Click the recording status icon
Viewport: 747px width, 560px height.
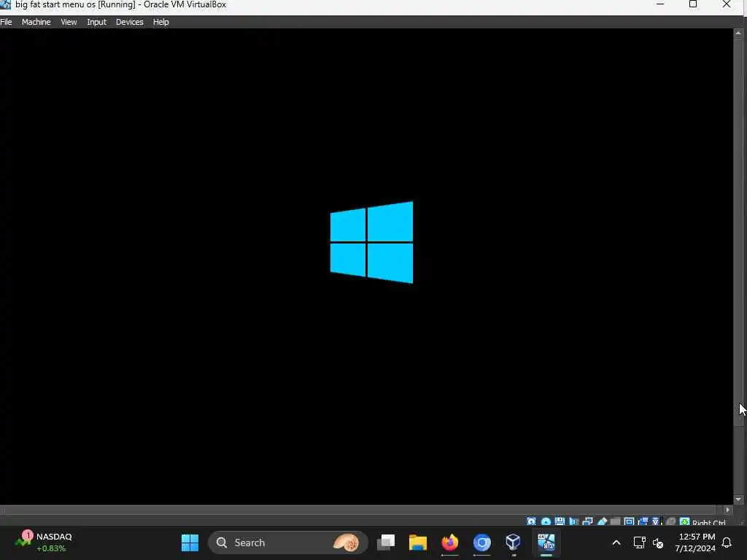(643, 522)
